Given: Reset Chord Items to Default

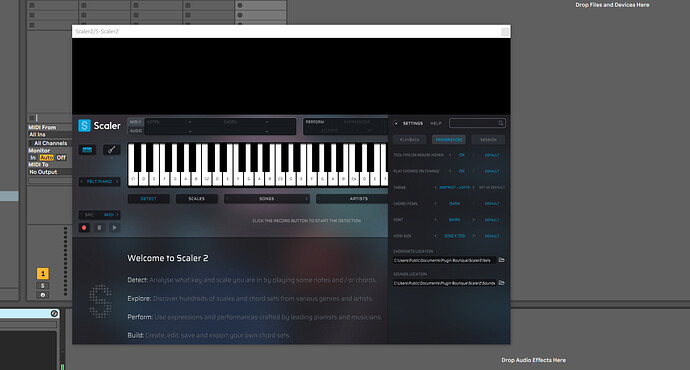Looking at the screenshot, I should click(x=492, y=204).
